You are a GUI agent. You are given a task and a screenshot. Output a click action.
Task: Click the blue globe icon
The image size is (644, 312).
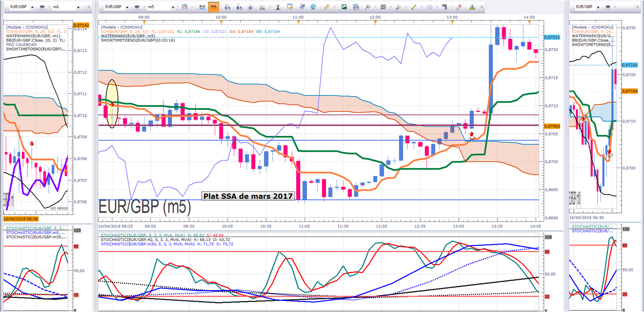(x=313, y=7)
